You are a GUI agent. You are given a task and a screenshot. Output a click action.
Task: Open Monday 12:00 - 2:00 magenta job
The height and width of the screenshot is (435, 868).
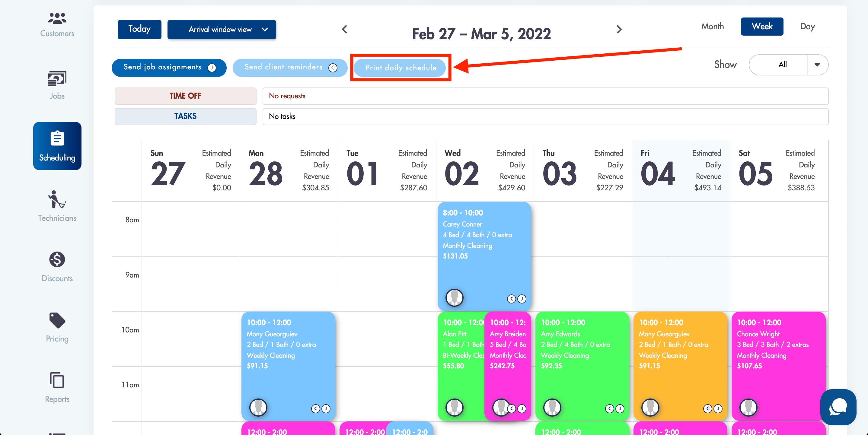[289, 428]
